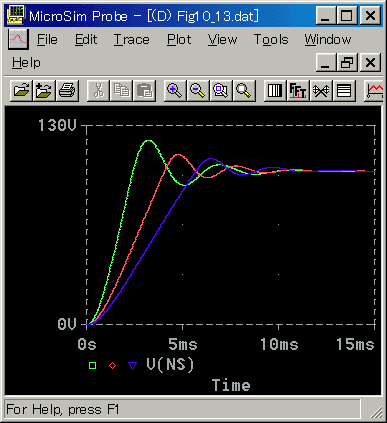Click the status bar help message
The height and width of the screenshot is (423, 387).
[x=63, y=409]
